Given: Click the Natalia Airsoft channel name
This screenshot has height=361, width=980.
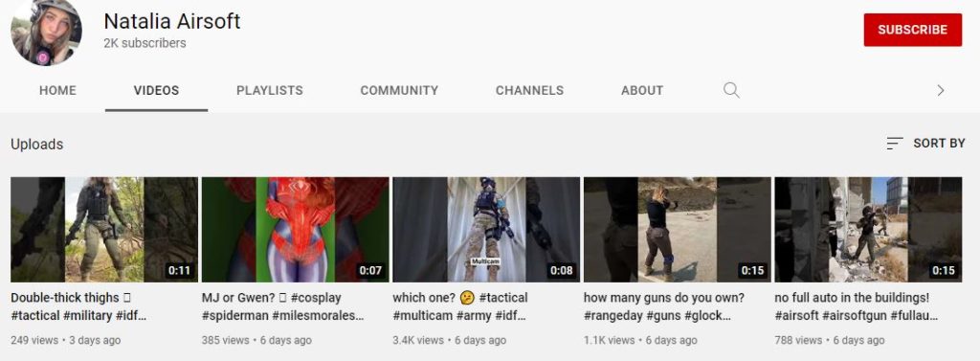Looking at the screenshot, I should click(172, 21).
